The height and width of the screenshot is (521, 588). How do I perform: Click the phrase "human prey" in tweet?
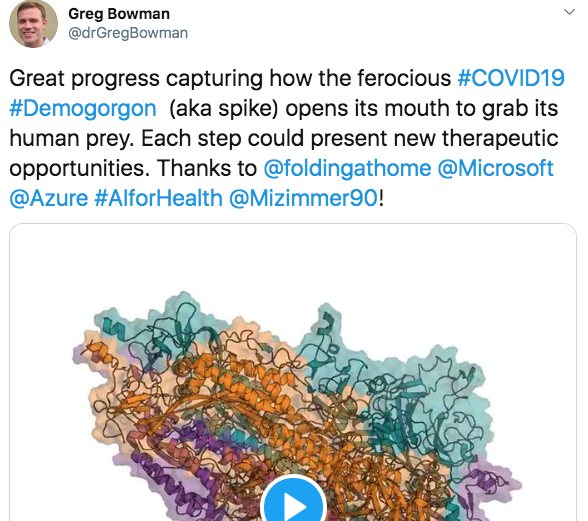coord(70,138)
